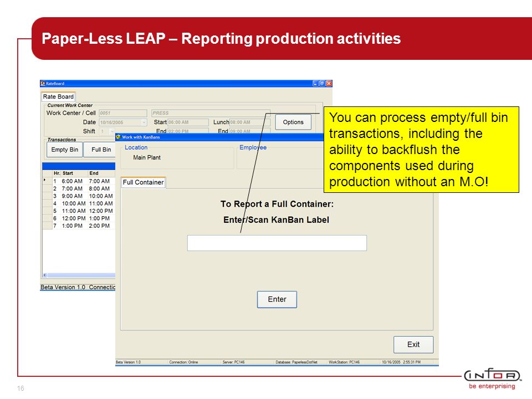Screen dimensions: 532x399
Task: Click Connection: Online in status bar
Action: 183,362
